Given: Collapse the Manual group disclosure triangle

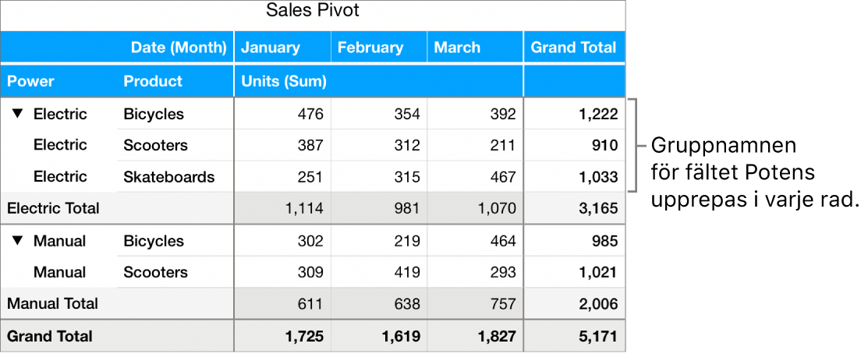Looking at the screenshot, I should pyautogui.click(x=18, y=241).
